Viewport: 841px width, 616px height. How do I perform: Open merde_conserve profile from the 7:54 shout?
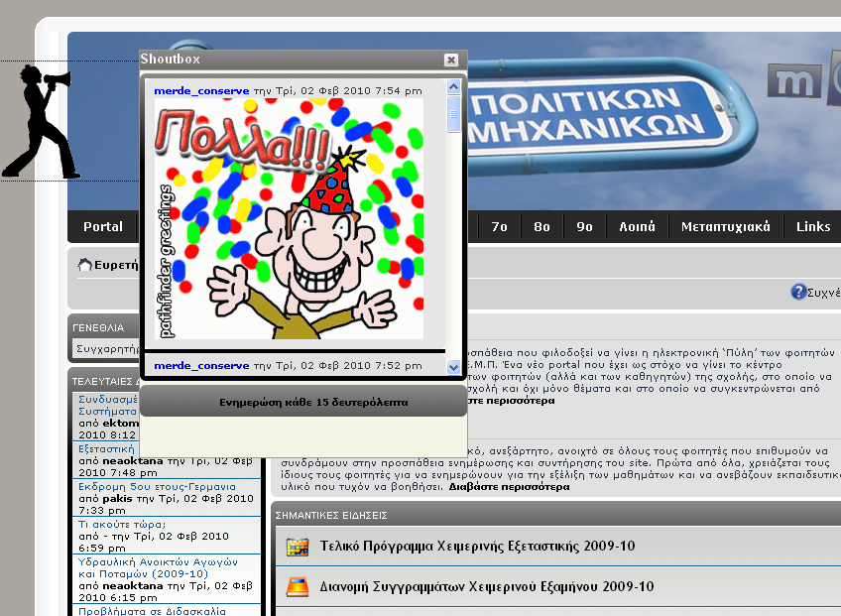pyautogui.click(x=202, y=90)
